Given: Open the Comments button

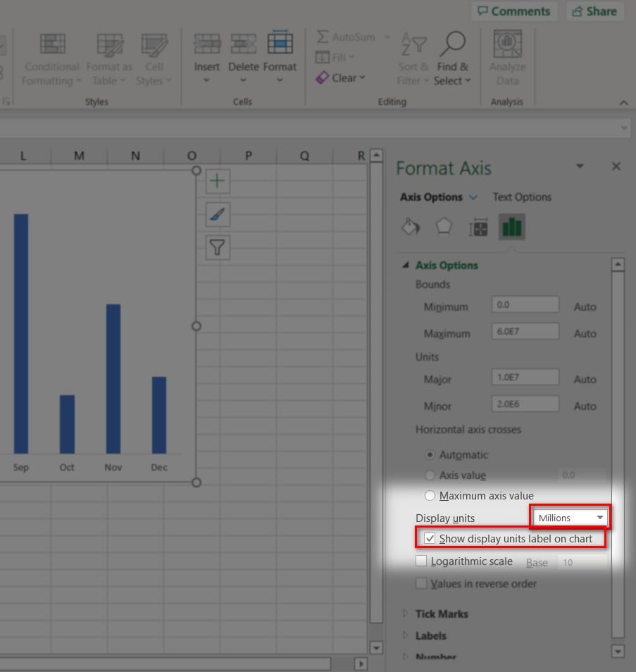Looking at the screenshot, I should tap(513, 11).
